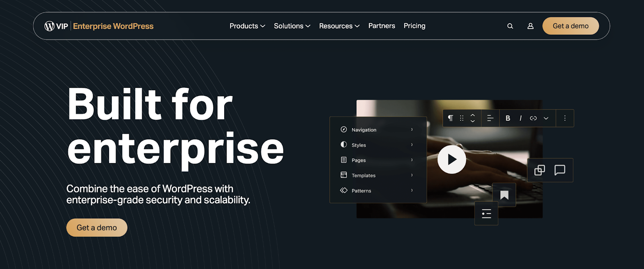Screen dimensions: 644x269
Task: Click the comment bubble icon
Action: point(560,170)
